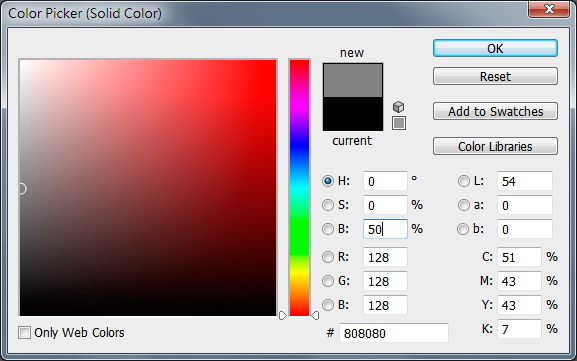
Task: Click the brightness B percent input field
Action: pyautogui.click(x=385, y=229)
